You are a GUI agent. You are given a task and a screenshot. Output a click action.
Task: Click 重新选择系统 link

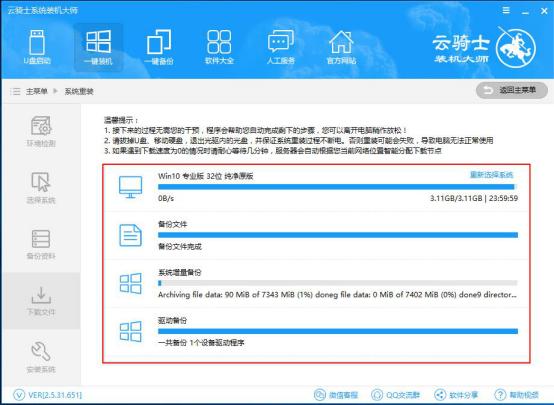coord(491,175)
